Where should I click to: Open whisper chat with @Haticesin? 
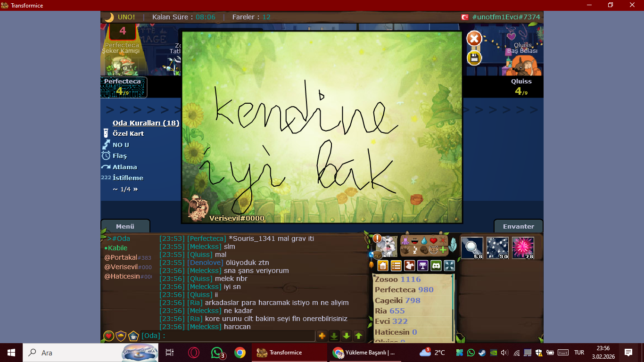coord(128,276)
